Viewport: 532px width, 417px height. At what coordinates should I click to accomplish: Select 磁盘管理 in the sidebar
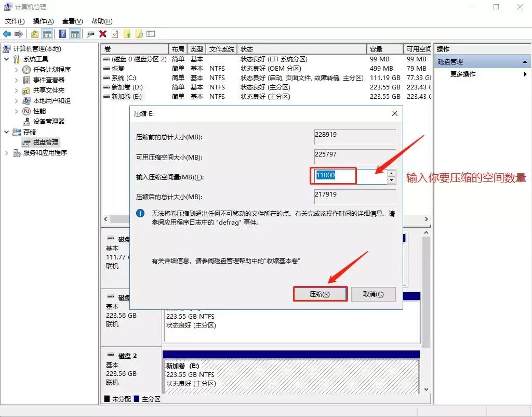coord(45,142)
